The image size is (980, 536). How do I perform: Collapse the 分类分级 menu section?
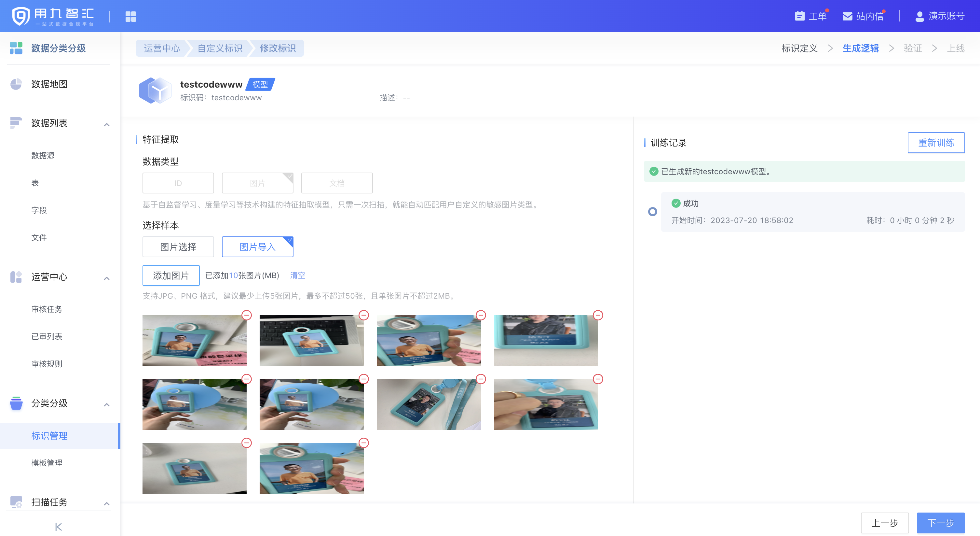[106, 405]
